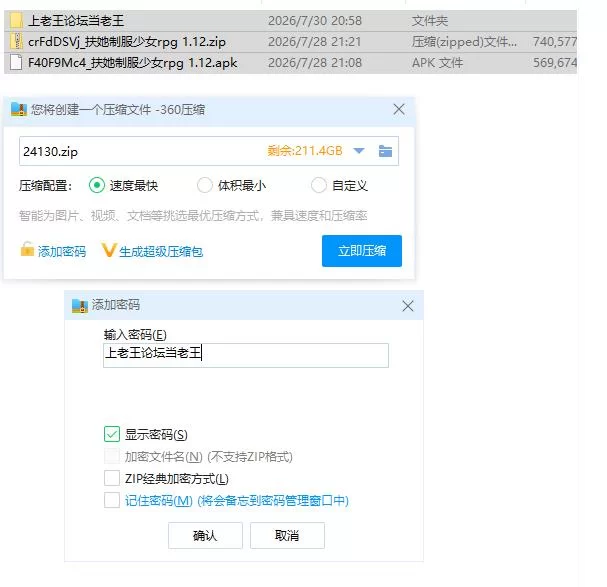Viewport: 607px width, 587px height.
Task: Toggle the 加密文件名(N) checkbox
Action: (112, 456)
